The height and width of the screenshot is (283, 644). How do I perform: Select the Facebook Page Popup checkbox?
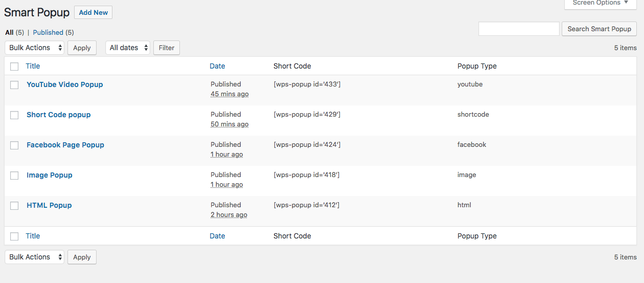pos(14,145)
